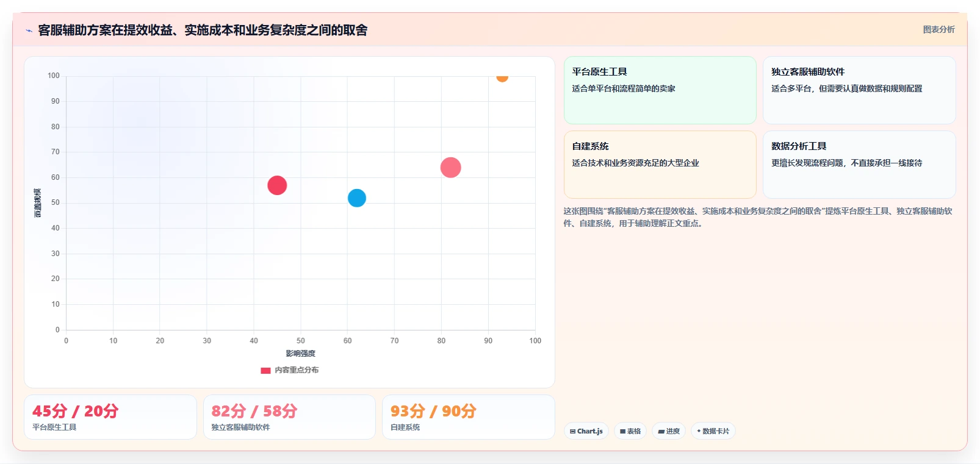Open the 数据分析工具 info card
This screenshot has width=980, height=464.
pyautogui.click(x=859, y=165)
